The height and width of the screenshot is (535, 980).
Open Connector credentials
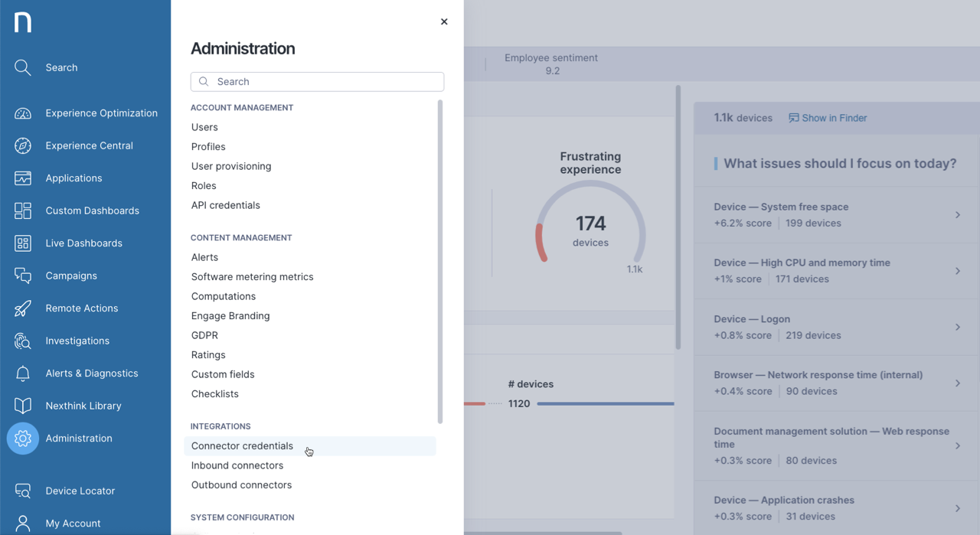pyautogui.click(x=242, y=445)
